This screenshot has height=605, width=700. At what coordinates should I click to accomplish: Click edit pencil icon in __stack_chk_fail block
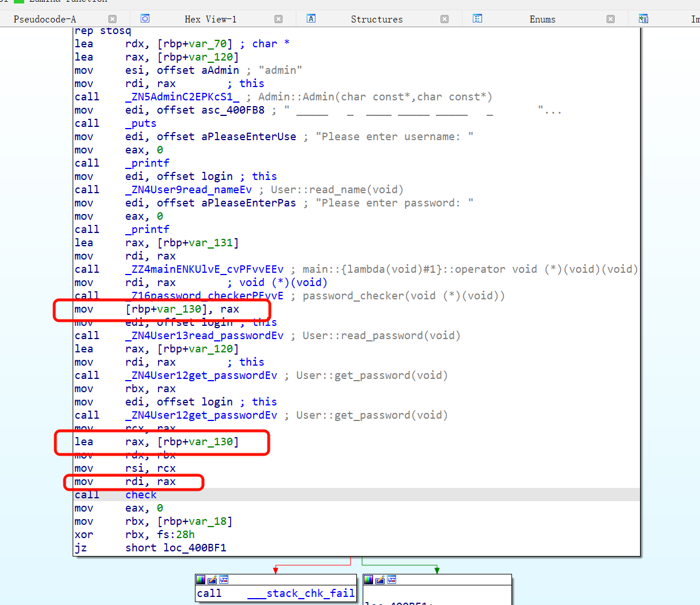click(x=212, y=580)
